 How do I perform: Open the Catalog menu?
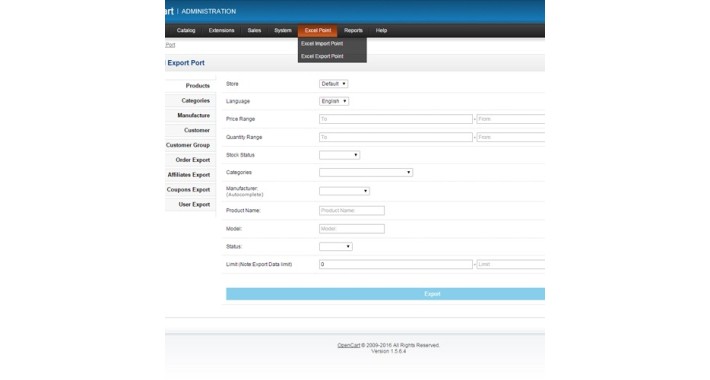tap(186, 30)
